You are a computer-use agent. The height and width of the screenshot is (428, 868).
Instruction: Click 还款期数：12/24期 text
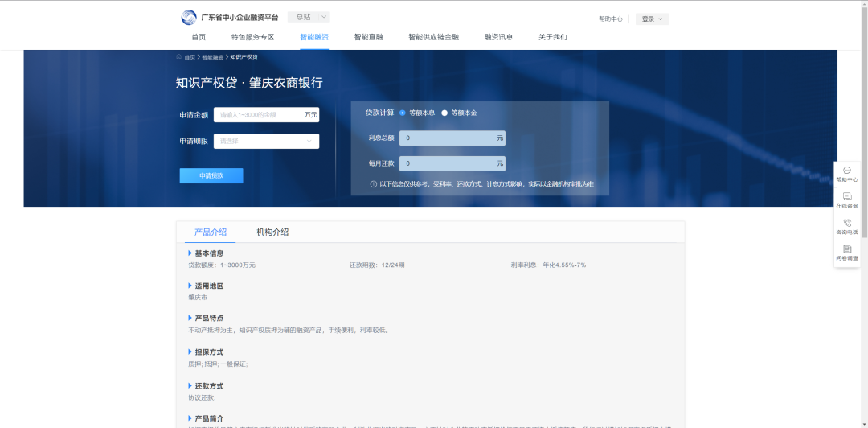point(377,265)
